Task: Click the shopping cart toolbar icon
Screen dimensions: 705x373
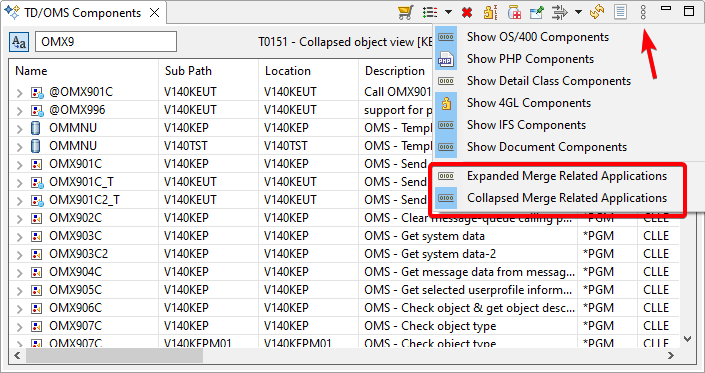Action: (x=406, y=12)
